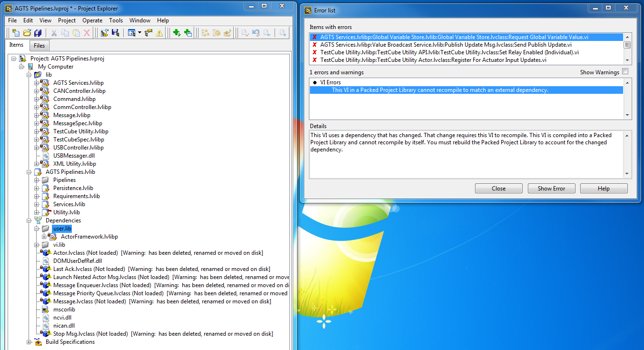Image resolution: width=644 pixels, height=350 pixels.
Task: Click the New Project toolbar icon
Action: [x=16, y=33]
